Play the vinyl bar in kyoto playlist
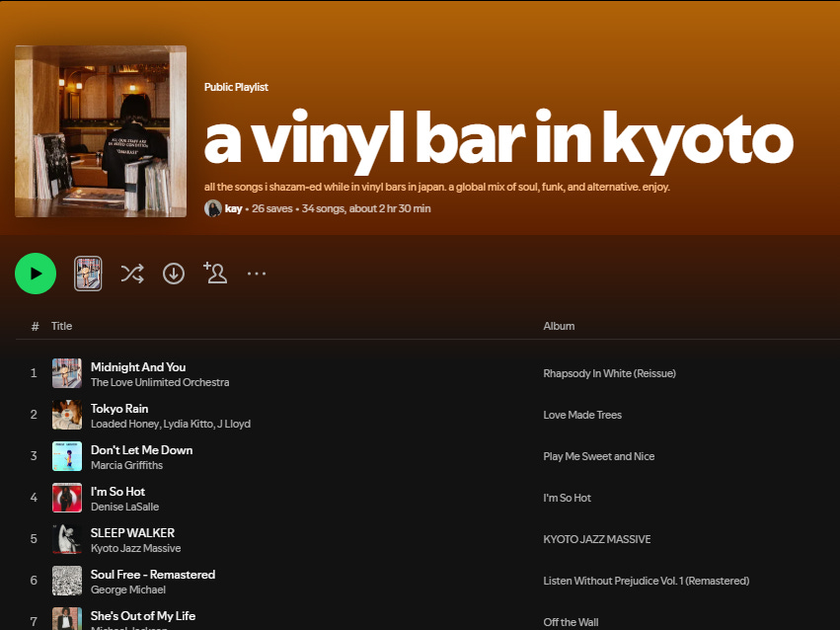This screenshot has width=840, height=630. 36,274
